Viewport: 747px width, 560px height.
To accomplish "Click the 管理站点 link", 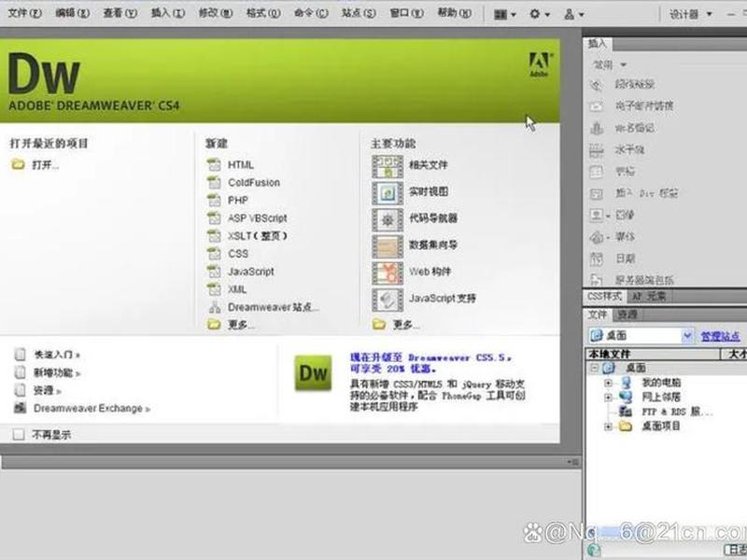I will [x=720, y=336].
